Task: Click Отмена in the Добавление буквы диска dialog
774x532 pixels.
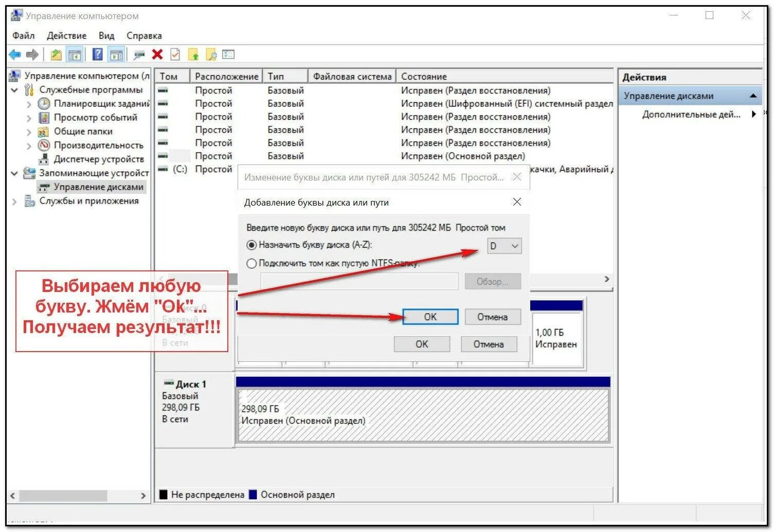Action: pos(492,317)
